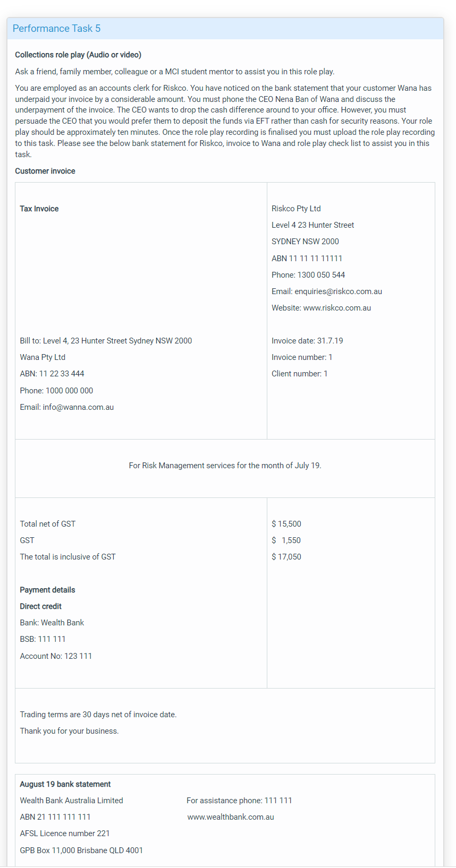
Task: Click the BSB: 111 111 line
Action: coord(43,639)
